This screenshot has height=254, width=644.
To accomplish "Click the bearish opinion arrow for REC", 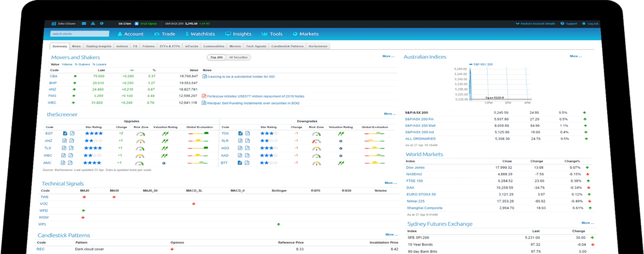I will click(172, 249).
